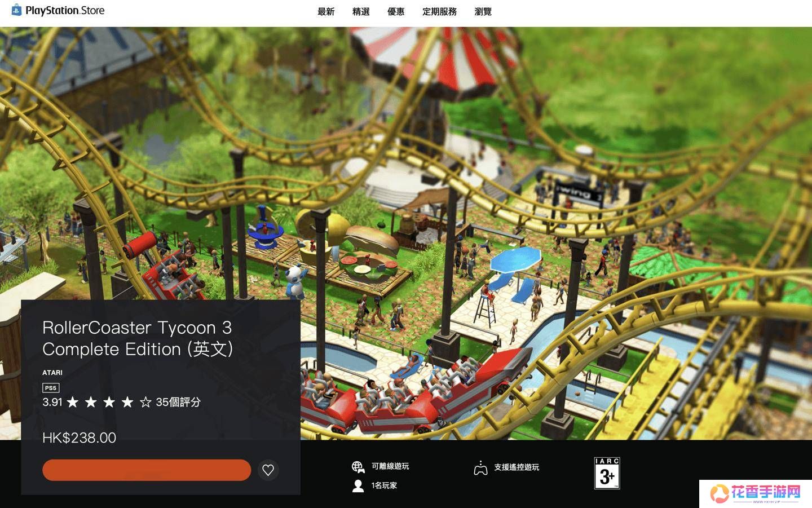Click the single player person icon
Viewport: 812px width, 508px height.
(x=358, y=485)
